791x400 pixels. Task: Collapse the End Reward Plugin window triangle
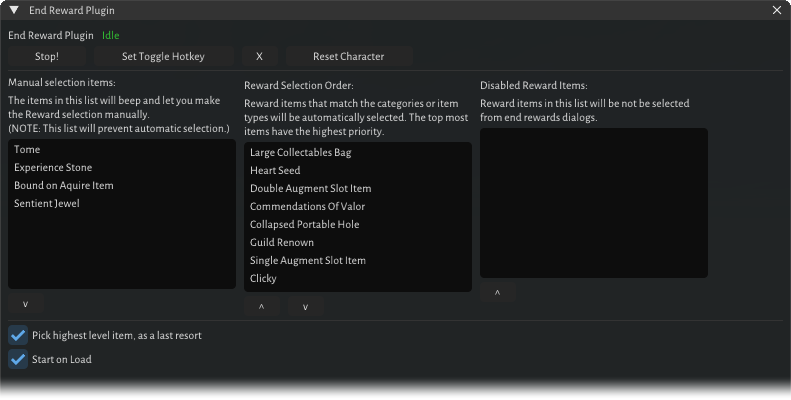pos(14,10)
